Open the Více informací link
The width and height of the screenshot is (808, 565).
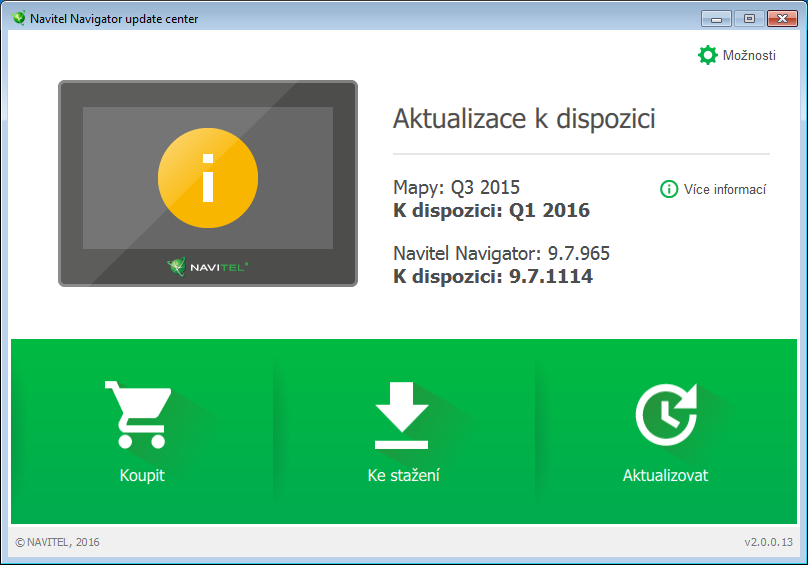(725, 190)
